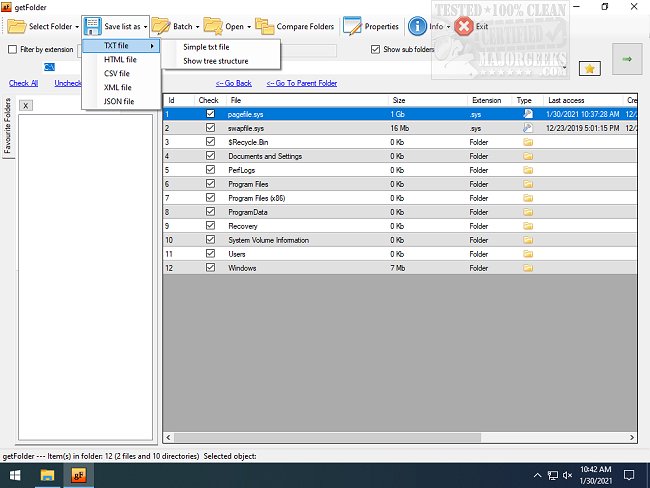The height and width of the screenshot is (488, 650).
Task: Click the Size column header
Action: click(428, 100)
